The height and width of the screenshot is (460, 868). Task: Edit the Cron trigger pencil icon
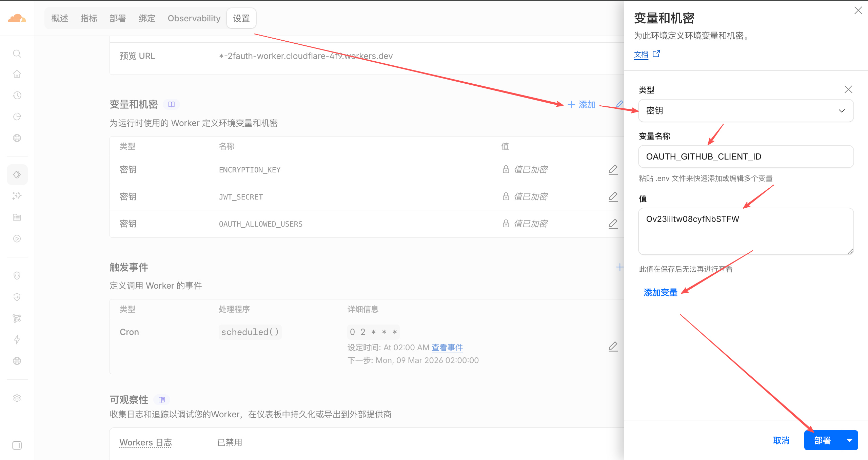(x=613, y=346)
